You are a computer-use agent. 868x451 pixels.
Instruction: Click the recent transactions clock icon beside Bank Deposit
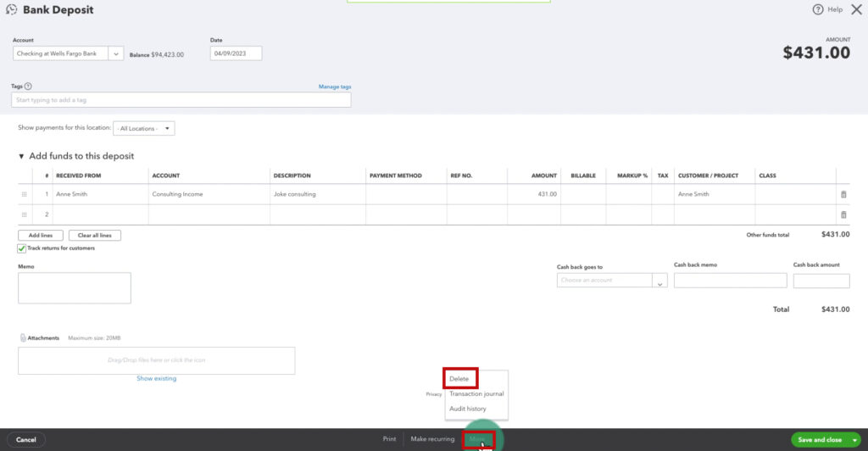click(11, 10)
